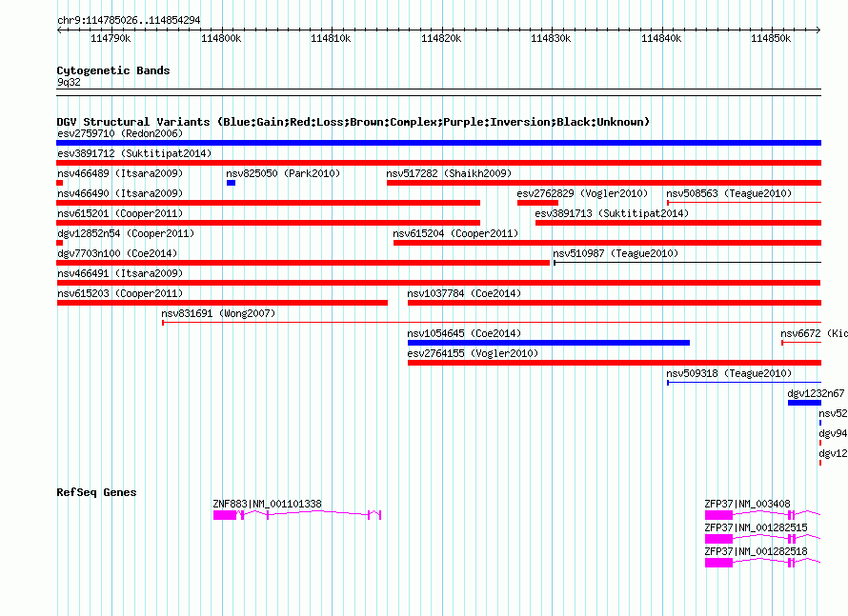Click the 114800k ruler tick label

(x=221, y=38)
